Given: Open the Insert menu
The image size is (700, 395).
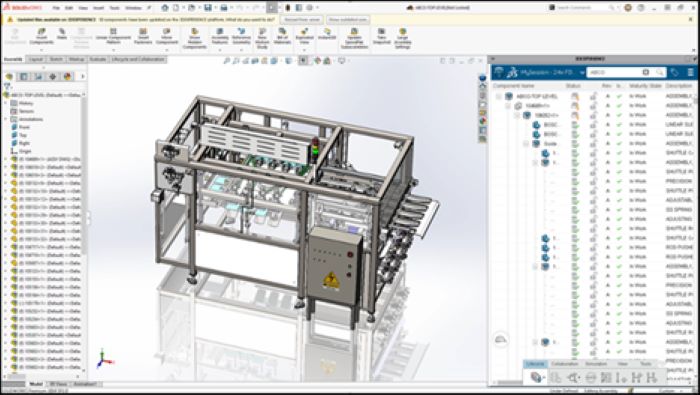Looking at the screenshot, I should pos(98,8).
